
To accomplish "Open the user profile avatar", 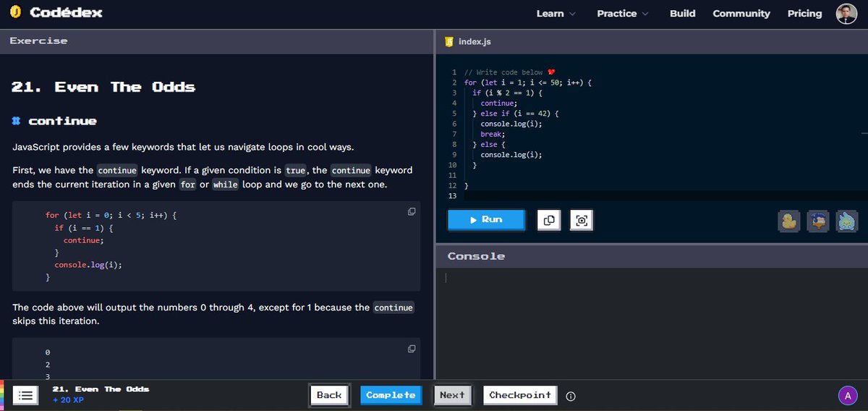I will click(x=846, y=13).
